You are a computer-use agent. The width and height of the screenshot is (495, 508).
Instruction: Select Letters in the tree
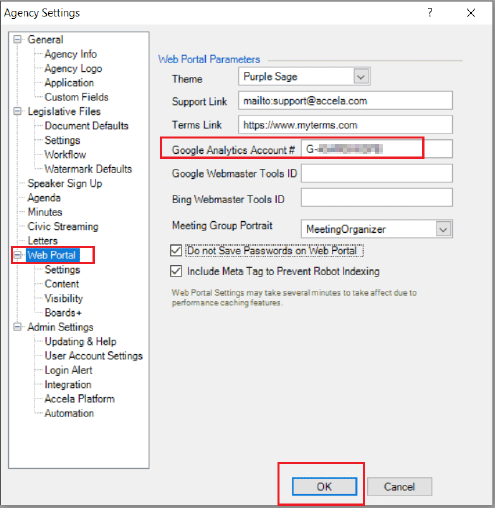(43, 241)
